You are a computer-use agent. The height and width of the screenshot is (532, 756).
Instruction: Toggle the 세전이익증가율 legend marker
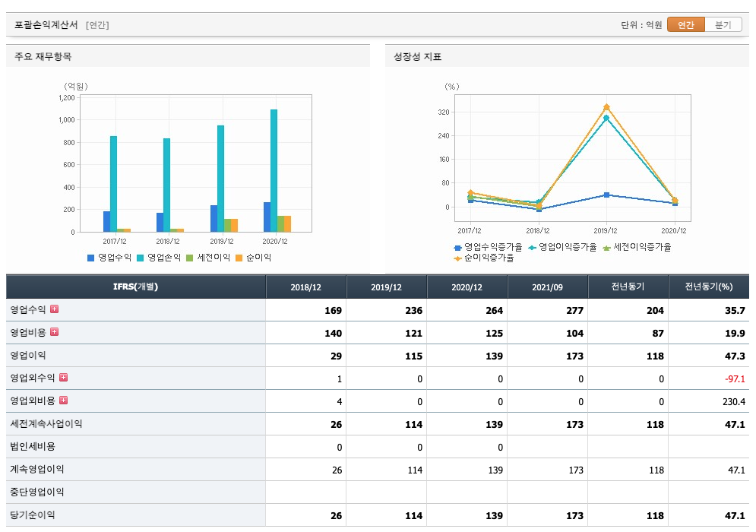606,248
